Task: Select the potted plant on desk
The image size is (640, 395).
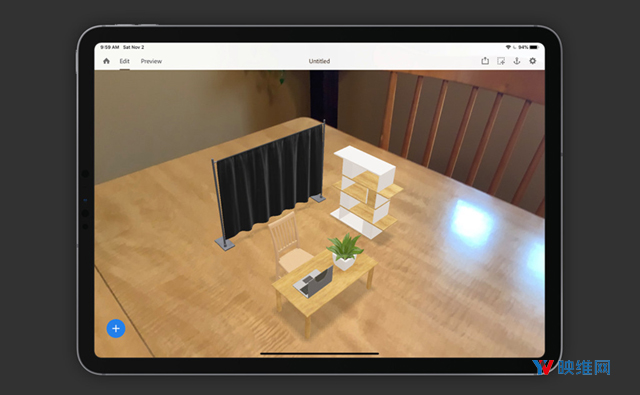Action: click(345, 251)
